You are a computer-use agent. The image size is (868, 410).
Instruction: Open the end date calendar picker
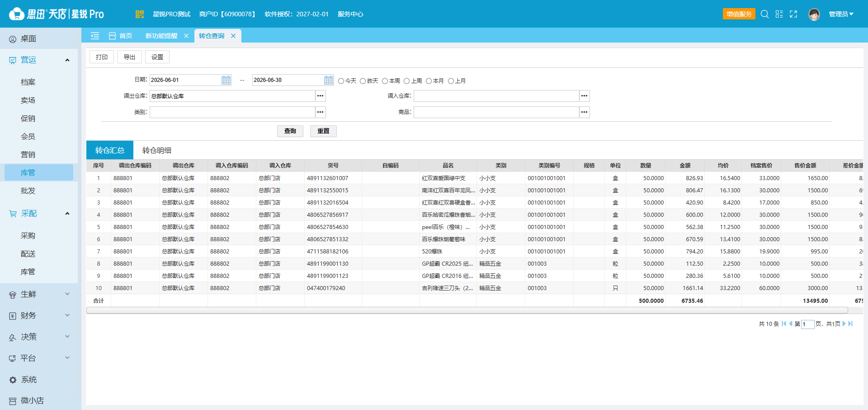[x=329, y=80]
